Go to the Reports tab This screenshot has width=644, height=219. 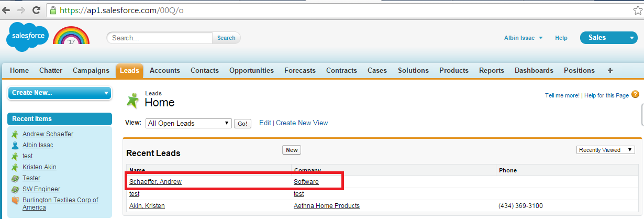(492, 70)
